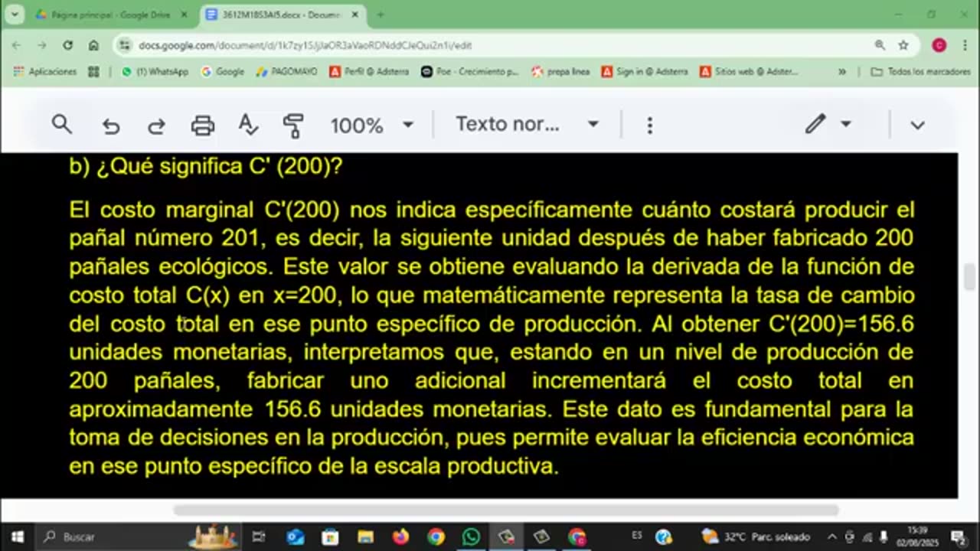Go to the Chrome home page
Screen dimensions: 980x551
coord(93,45)
